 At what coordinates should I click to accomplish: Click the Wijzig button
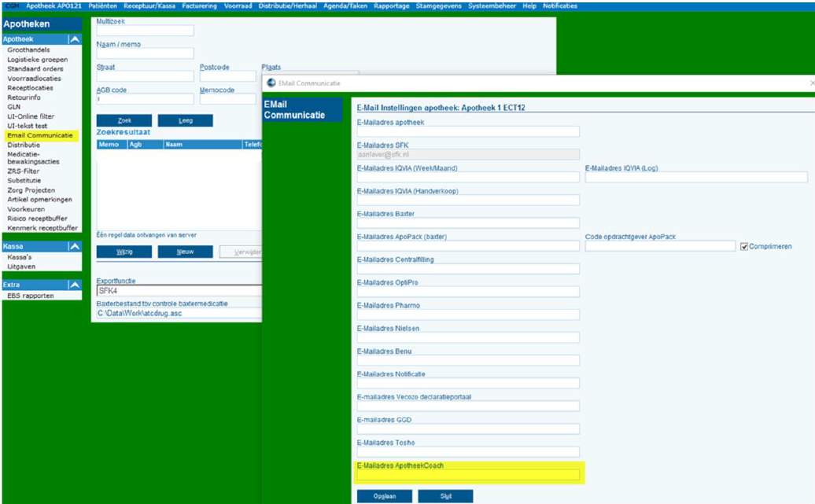[x=124, y=252]
